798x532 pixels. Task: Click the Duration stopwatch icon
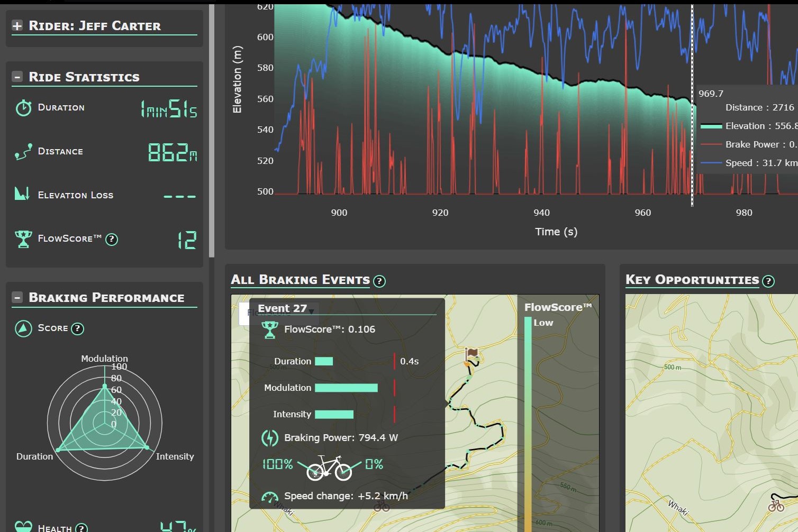[x=23, y=108]
